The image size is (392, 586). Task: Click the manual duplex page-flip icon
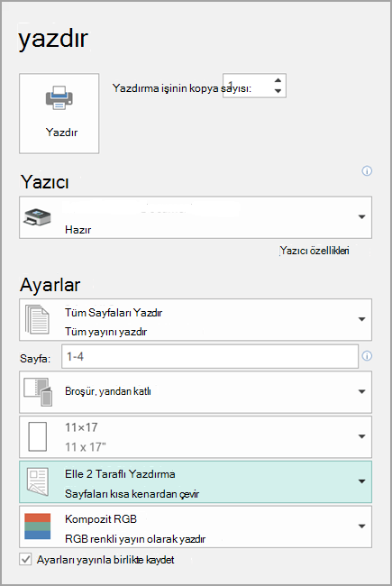tap(37, 481)
